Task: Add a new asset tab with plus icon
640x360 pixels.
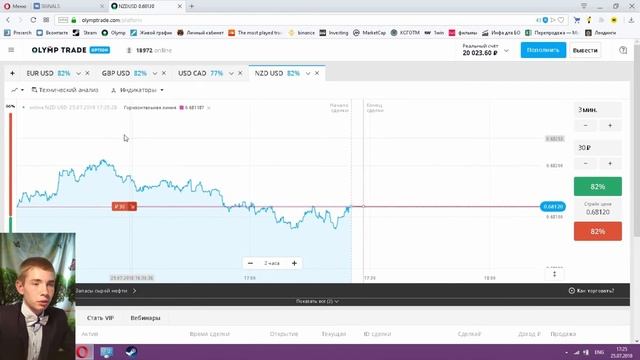Action: point(12,73)
